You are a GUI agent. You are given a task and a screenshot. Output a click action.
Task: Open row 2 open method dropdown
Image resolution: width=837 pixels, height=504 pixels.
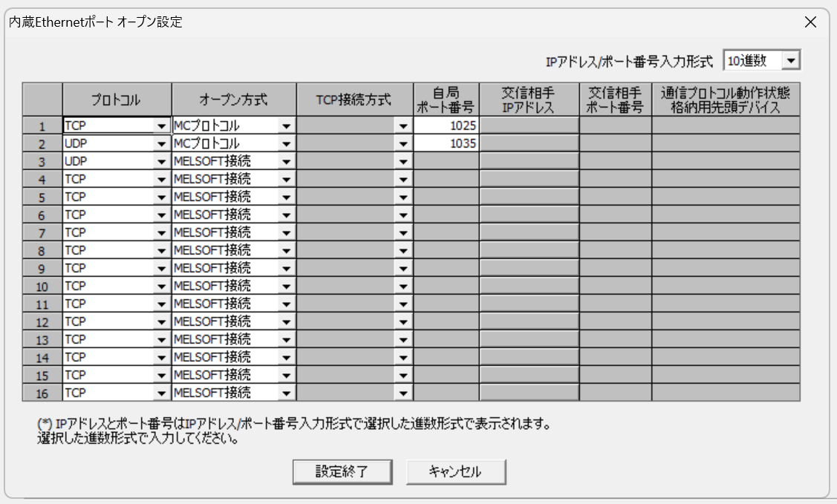(x=286, y=144)
